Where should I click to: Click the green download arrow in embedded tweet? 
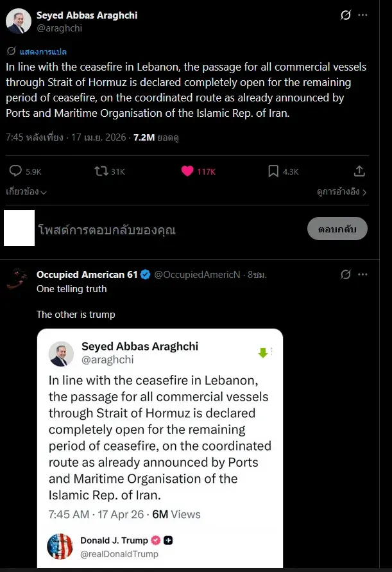(x=262, y=352)
